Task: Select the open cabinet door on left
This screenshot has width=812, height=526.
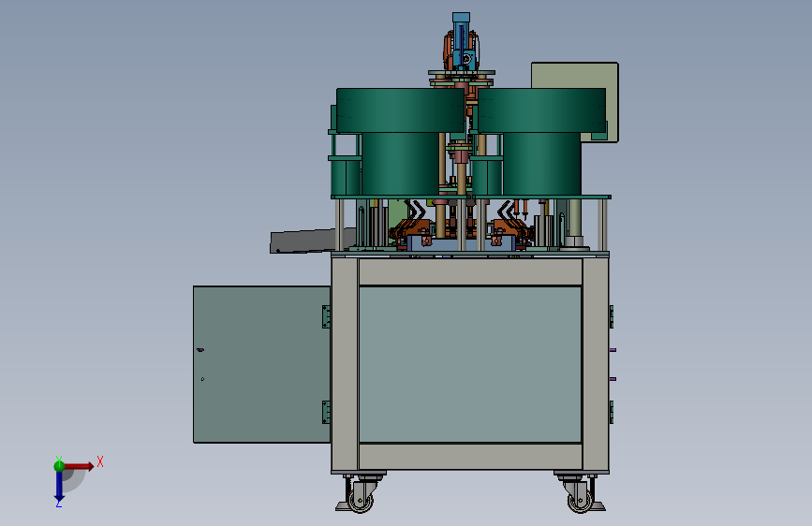Action: [x=261, y=364]
